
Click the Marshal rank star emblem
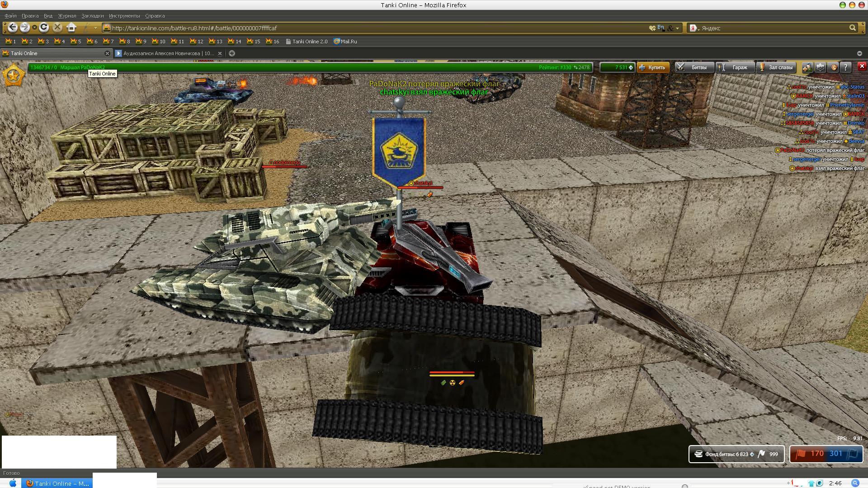[x=13, y=75]
